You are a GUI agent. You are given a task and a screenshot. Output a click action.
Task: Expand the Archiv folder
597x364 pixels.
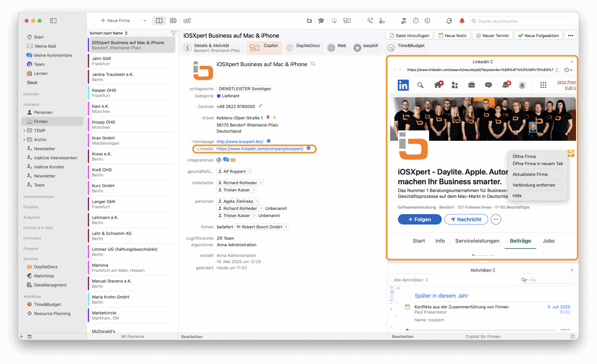click(x=24, y=140)
